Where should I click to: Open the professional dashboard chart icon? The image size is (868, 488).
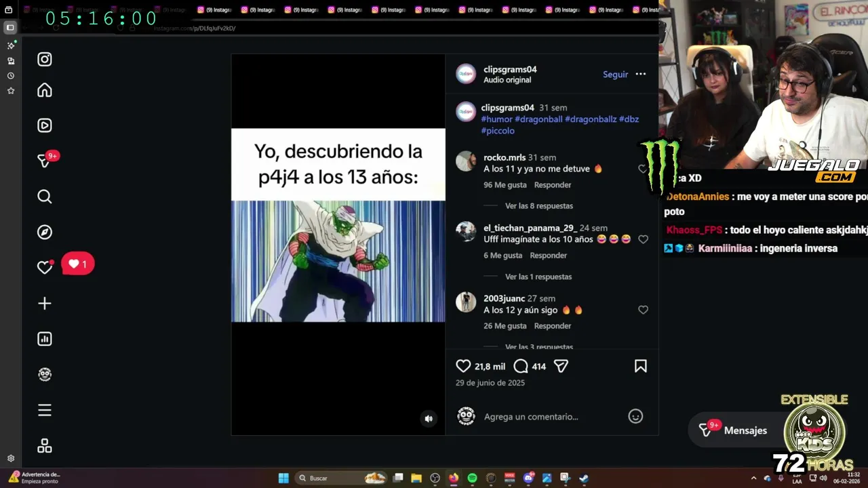pyautogui.click(x=45, y=339)
